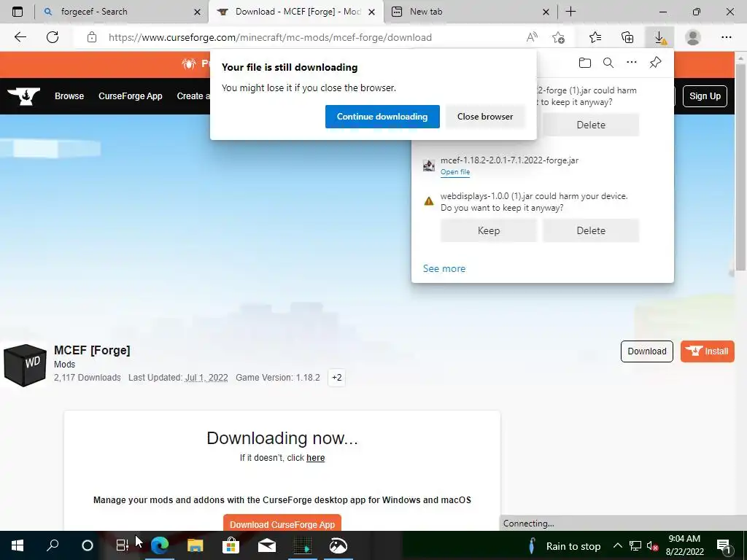Close the New tab tab
This screenshot has width=747, height=560.
[x=546, y=12]
